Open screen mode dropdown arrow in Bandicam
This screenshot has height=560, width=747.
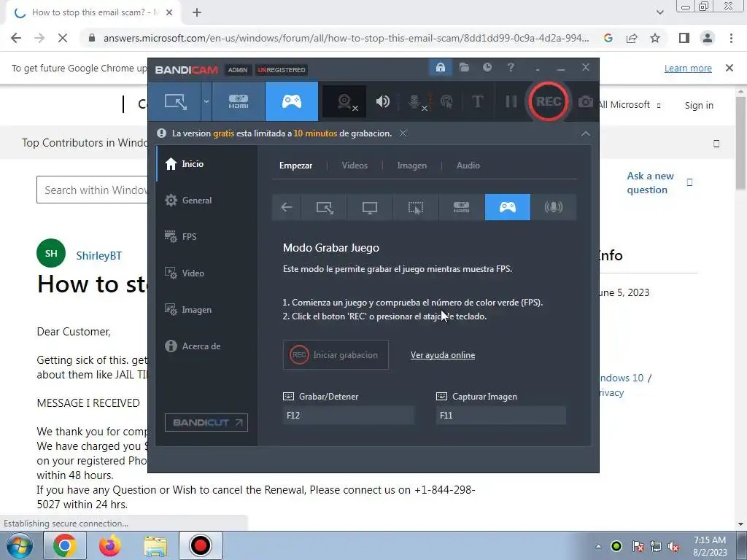[206, 101]
